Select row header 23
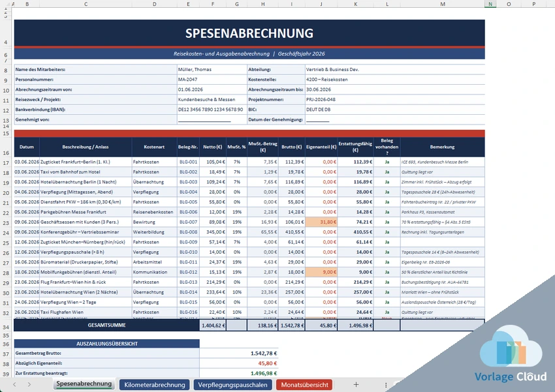The width and height of the screenshot is (555, 392). pos(6,222)
